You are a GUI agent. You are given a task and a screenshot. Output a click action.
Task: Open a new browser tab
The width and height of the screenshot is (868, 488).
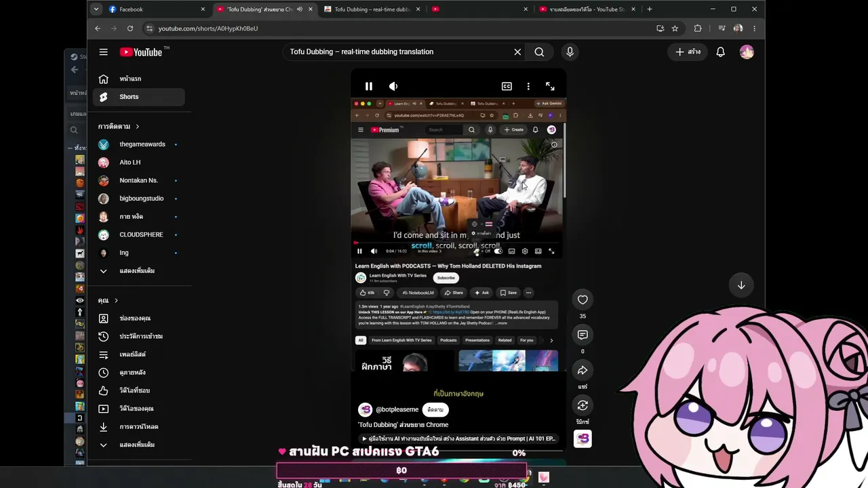click(x=650, y=9)
